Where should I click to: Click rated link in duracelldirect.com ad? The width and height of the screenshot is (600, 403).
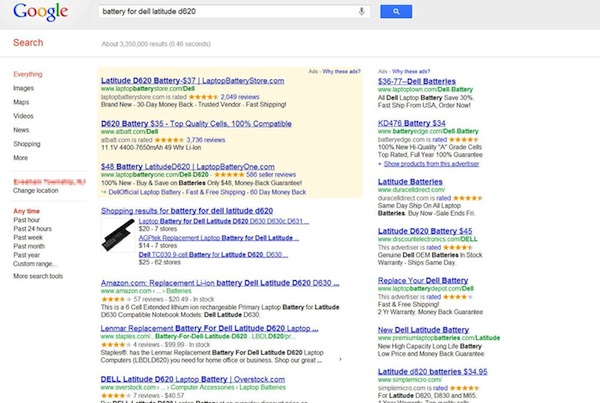point(443,198)
